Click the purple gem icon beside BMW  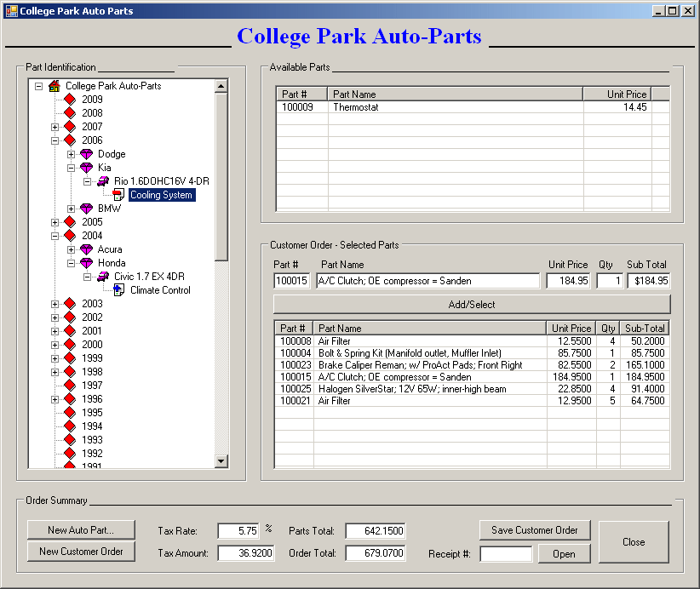click(86, 209)
